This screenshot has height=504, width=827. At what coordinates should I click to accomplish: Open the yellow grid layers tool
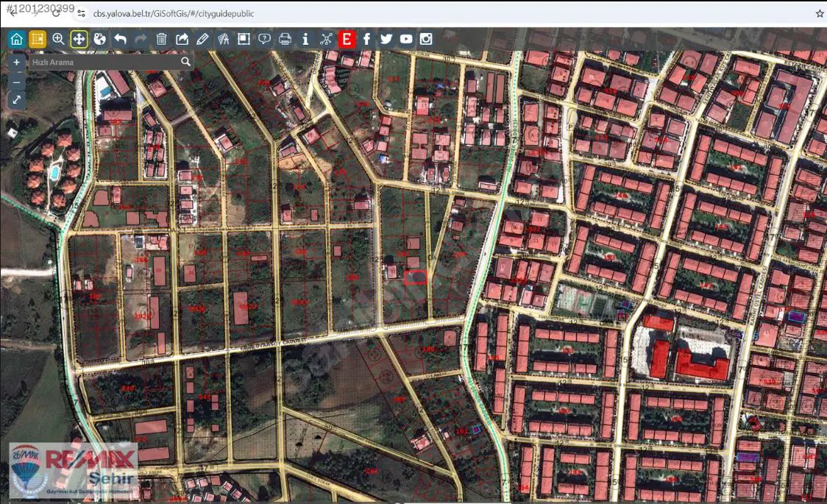38,39
